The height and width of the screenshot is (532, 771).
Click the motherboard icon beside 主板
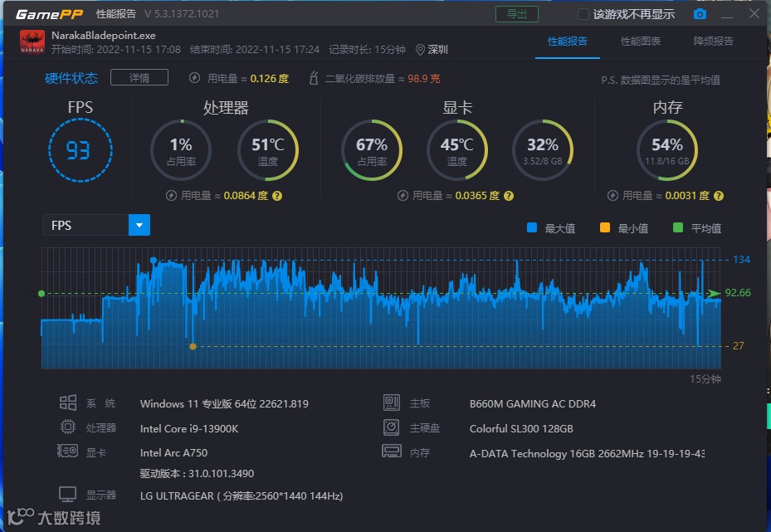point(392,403)
